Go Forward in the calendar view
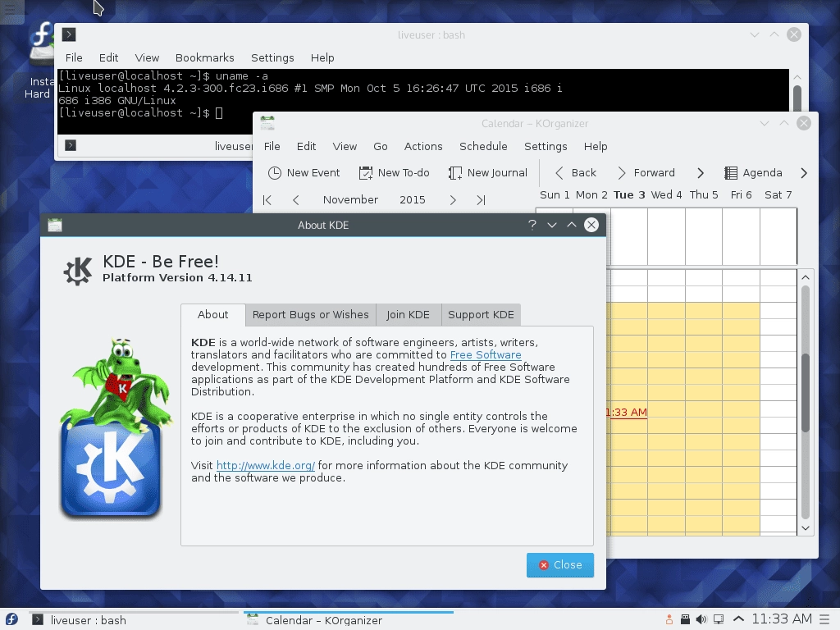Screen dimensions: 840x630 click(646, 172)
